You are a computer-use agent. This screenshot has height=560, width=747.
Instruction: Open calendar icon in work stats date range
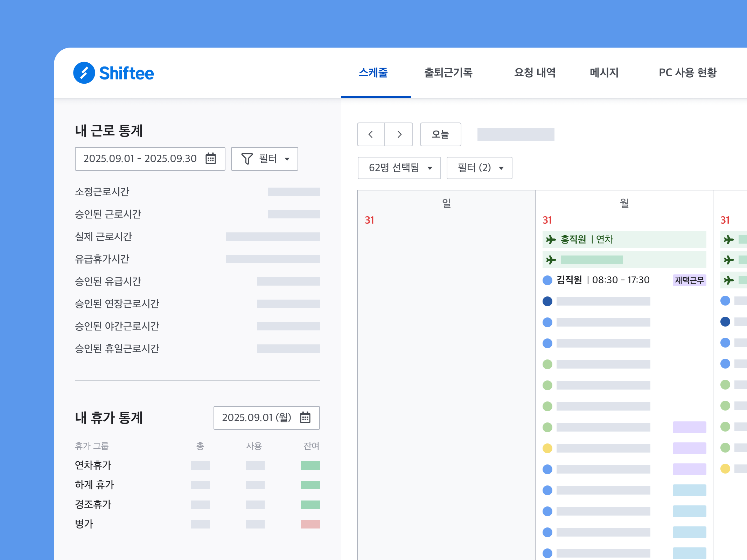pyautogui.click(x=211, y=159)
